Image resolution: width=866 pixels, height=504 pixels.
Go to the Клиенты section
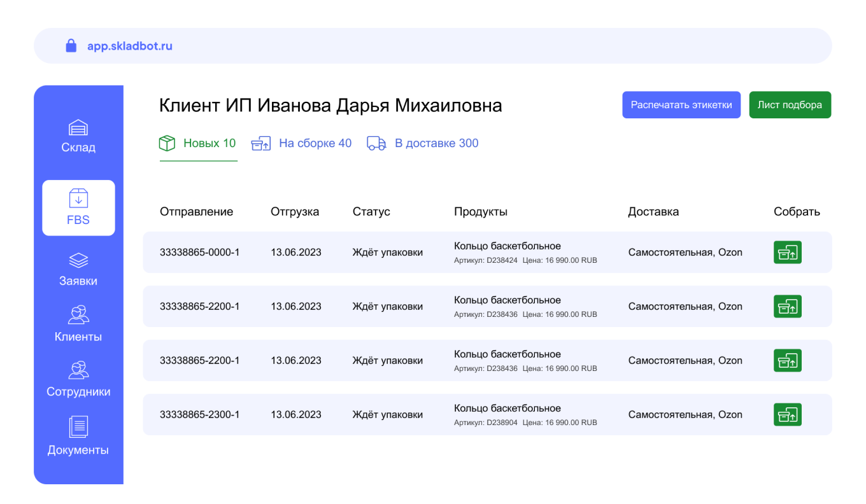pos(78,325)
